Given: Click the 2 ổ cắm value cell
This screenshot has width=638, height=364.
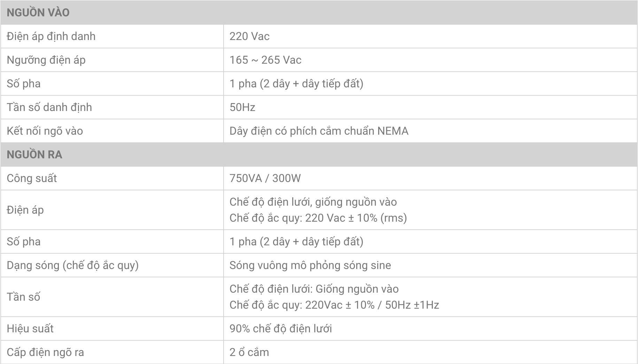Looking at the screenshot, I should (249, 352).
